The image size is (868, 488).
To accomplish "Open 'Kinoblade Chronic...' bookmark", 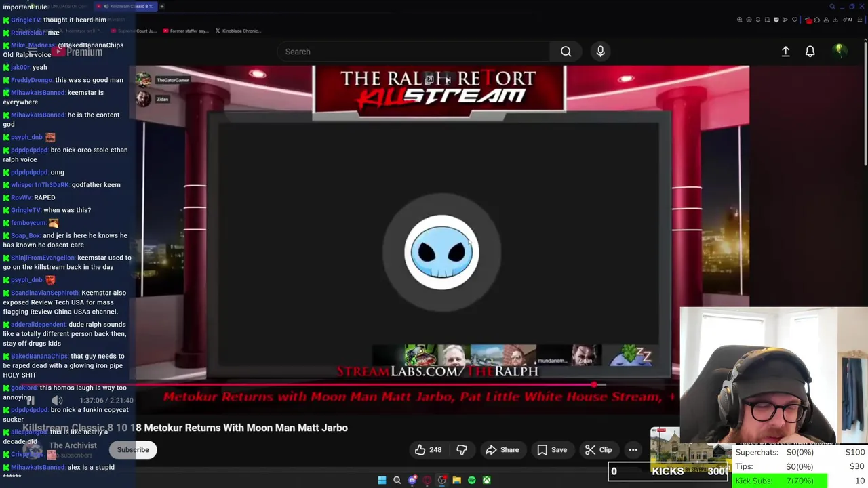I will point(238,30).
